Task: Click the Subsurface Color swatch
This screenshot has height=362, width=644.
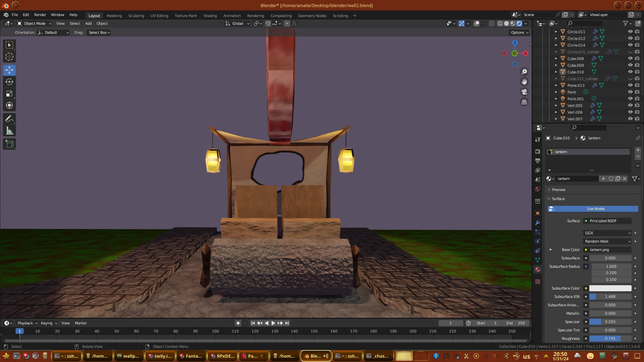Action: (610, 288)
